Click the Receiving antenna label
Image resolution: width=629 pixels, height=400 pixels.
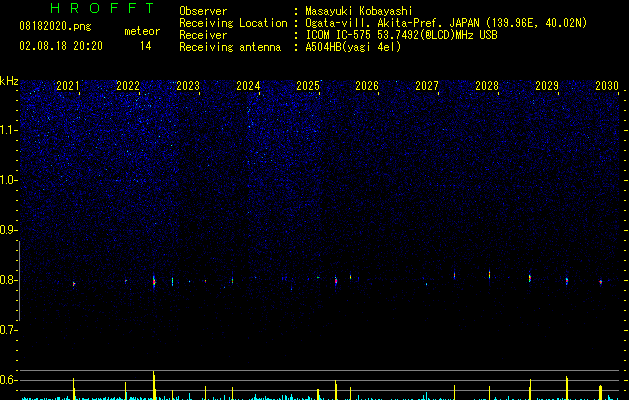(x=230, y=47)
